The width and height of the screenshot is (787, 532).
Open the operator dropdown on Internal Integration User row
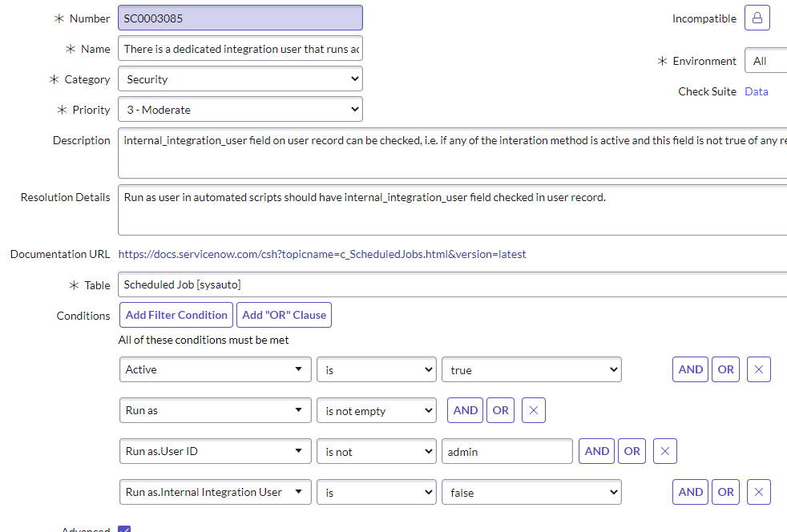tap(377, 493)
